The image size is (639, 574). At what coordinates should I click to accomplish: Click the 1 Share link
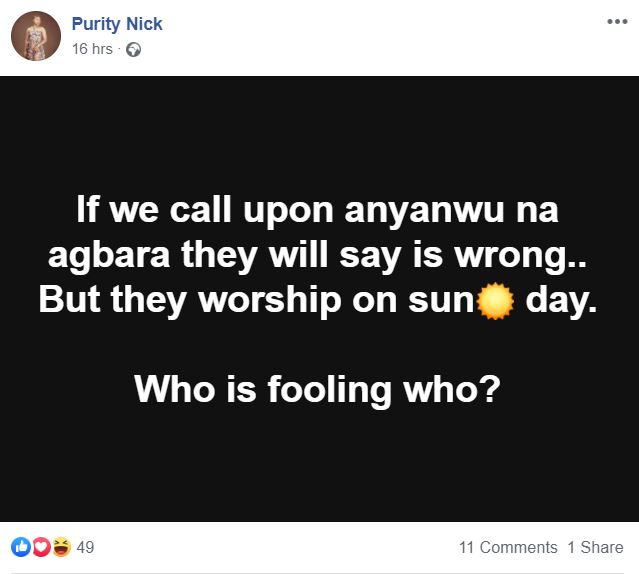595,547
